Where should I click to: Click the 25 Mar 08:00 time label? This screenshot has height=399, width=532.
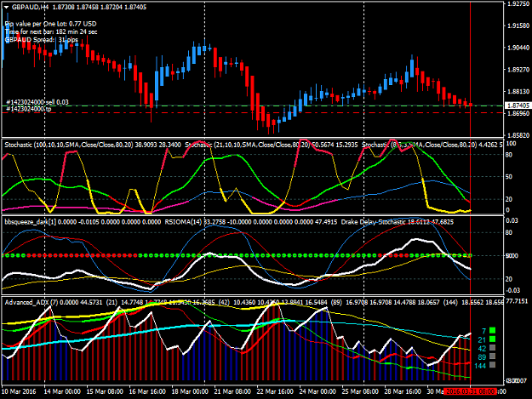360,391
